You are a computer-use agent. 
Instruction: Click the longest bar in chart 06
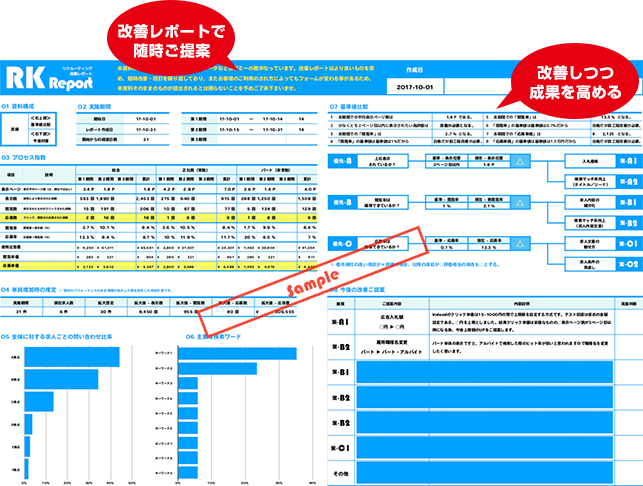click(x=237, y=354)
